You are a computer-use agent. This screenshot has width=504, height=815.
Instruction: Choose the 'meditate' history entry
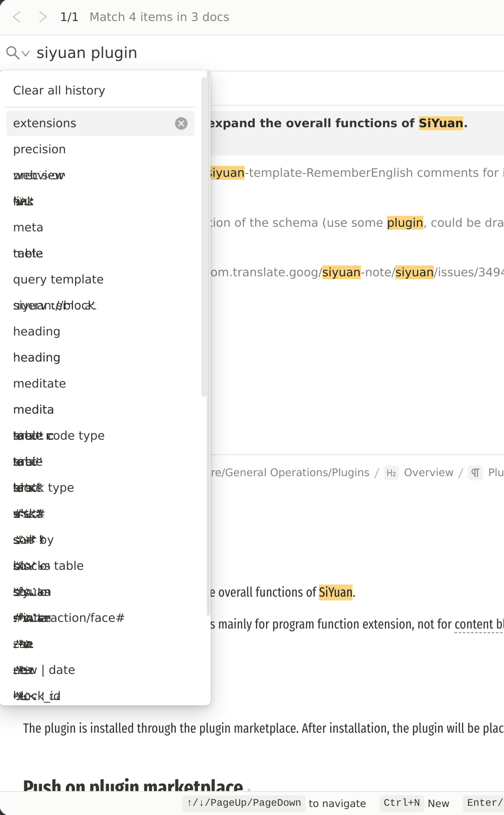(39, 384)
